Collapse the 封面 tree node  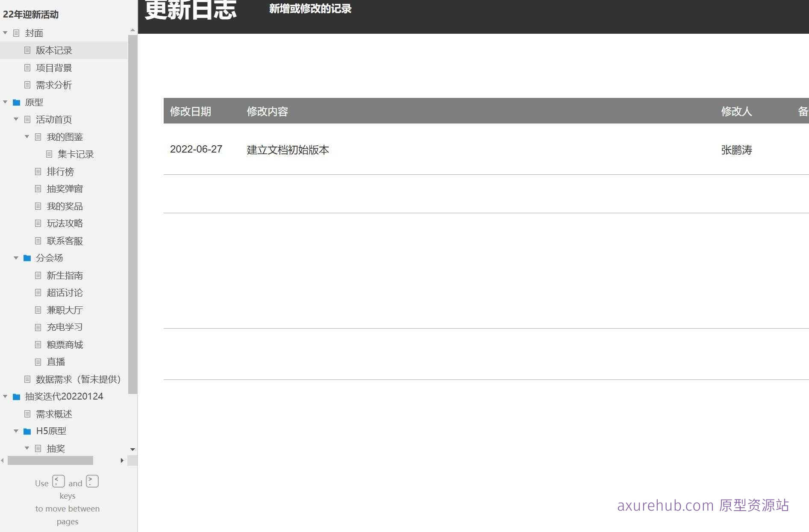click(x=5, y=33)
